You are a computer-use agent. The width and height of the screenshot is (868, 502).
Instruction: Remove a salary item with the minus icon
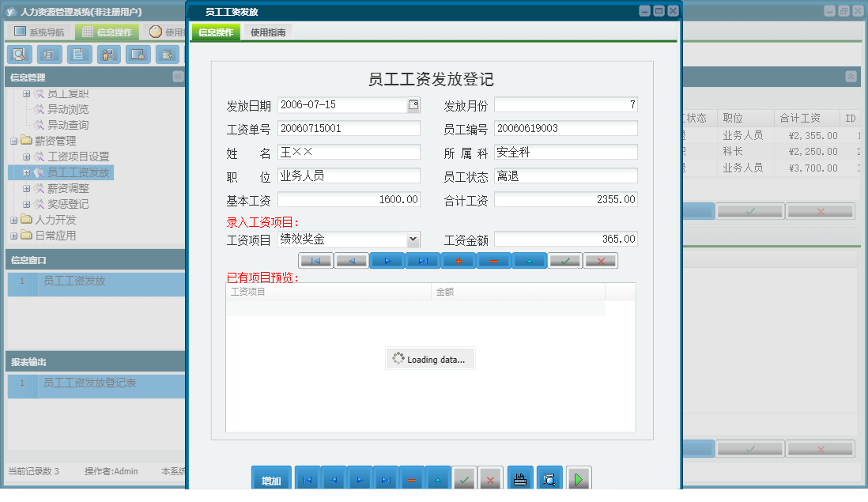pos(493,259)
